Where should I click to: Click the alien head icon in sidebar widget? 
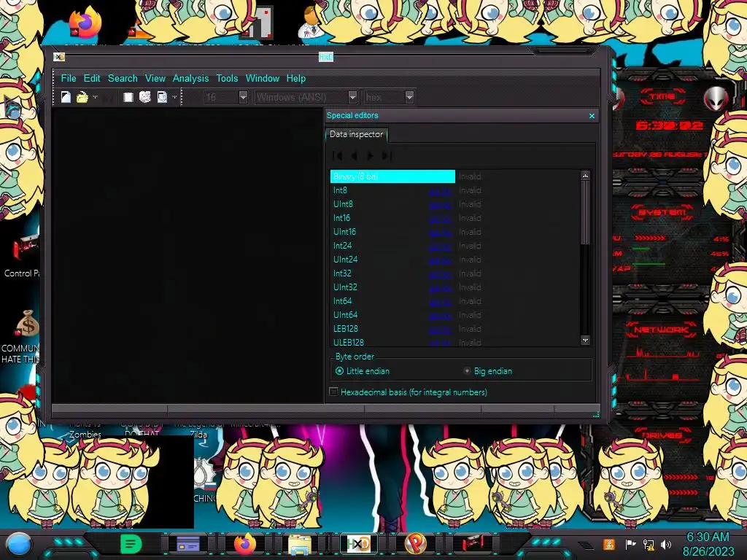pos(716,98)
